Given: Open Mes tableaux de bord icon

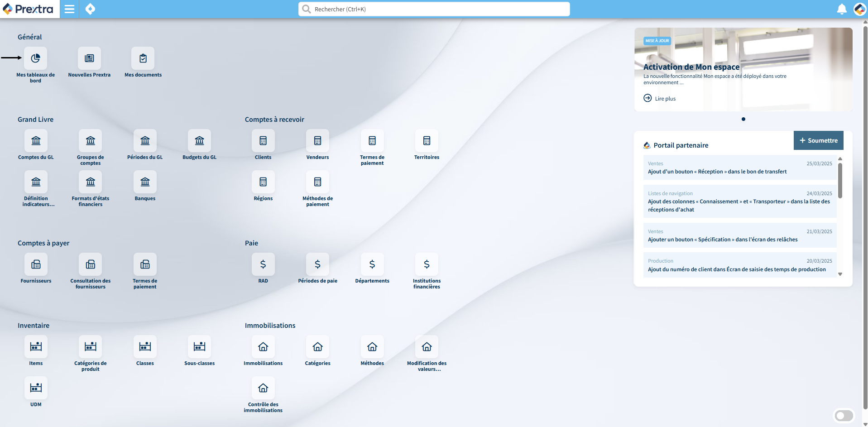Looking at the screenshot, I should click(x=36, y=58).
